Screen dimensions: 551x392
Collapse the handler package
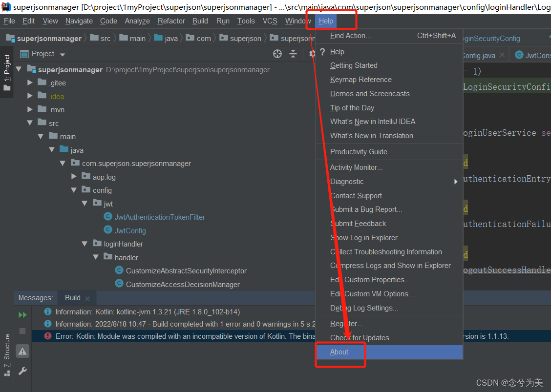[x=96, y=257]
